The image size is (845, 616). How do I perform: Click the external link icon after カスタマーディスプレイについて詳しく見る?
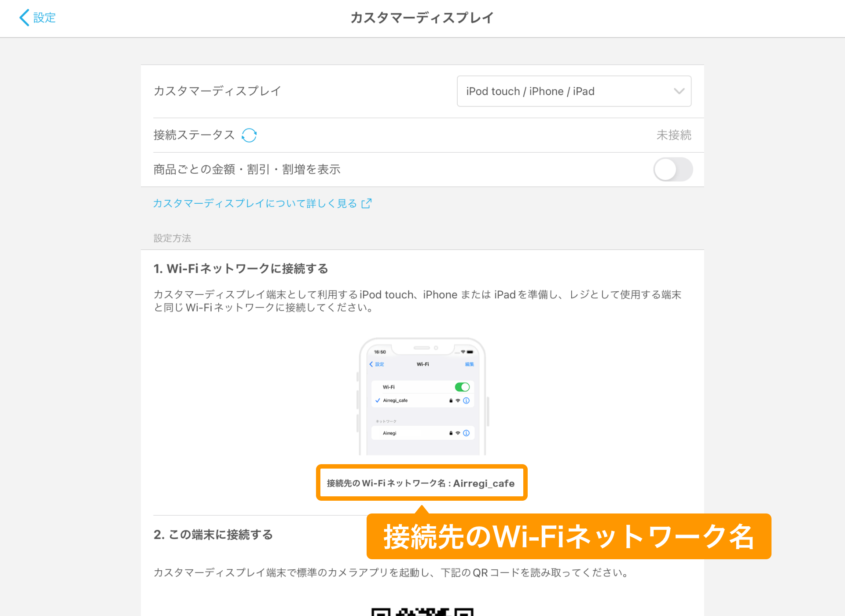[x=366, y=203]
